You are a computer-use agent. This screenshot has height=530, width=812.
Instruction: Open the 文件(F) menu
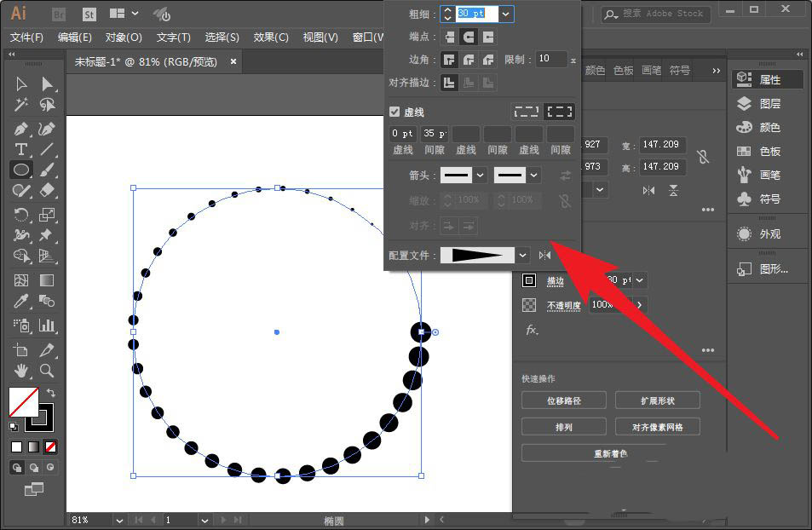click(x=27, y=37)
